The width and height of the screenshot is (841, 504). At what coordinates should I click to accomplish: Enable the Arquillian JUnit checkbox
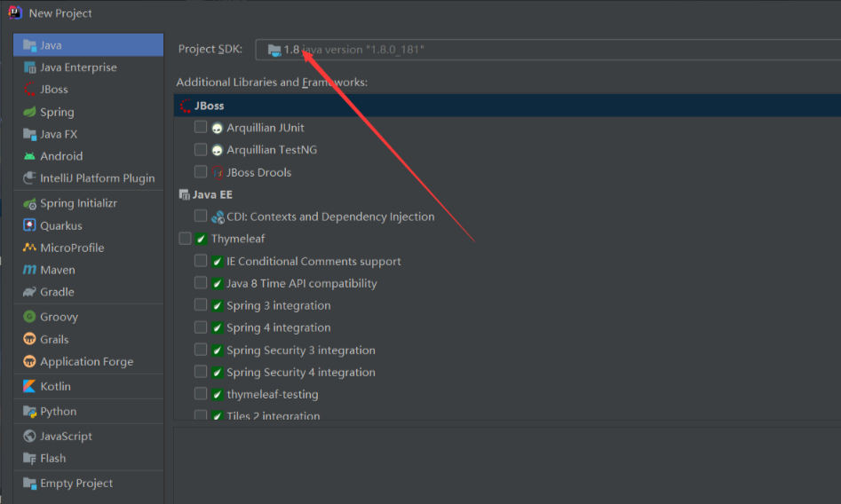(x=201, y=127)
